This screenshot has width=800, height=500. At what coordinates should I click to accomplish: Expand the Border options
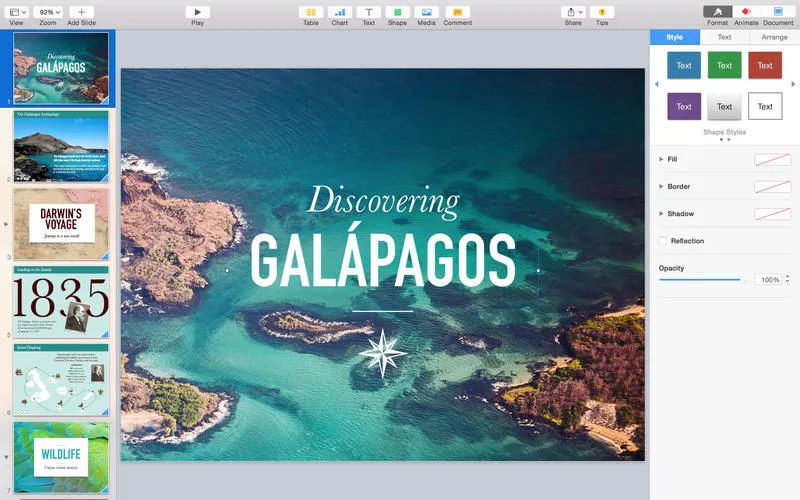[661, 186]
